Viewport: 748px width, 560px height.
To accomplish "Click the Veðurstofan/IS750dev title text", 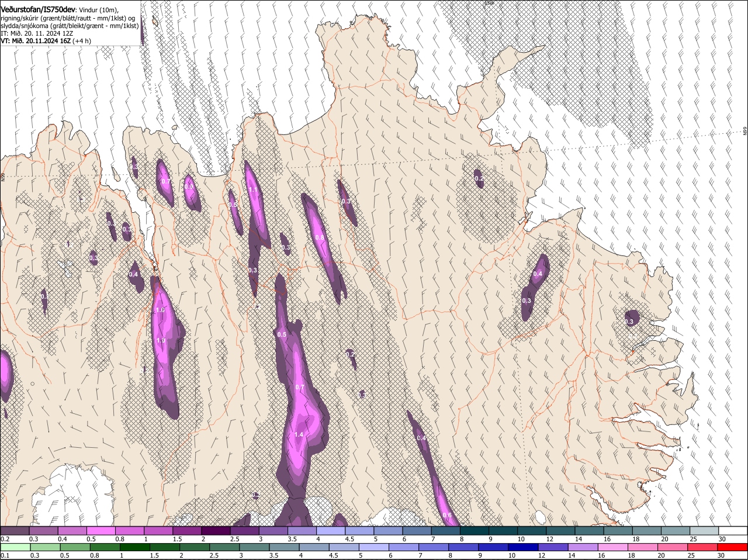I will click(38, 9).
